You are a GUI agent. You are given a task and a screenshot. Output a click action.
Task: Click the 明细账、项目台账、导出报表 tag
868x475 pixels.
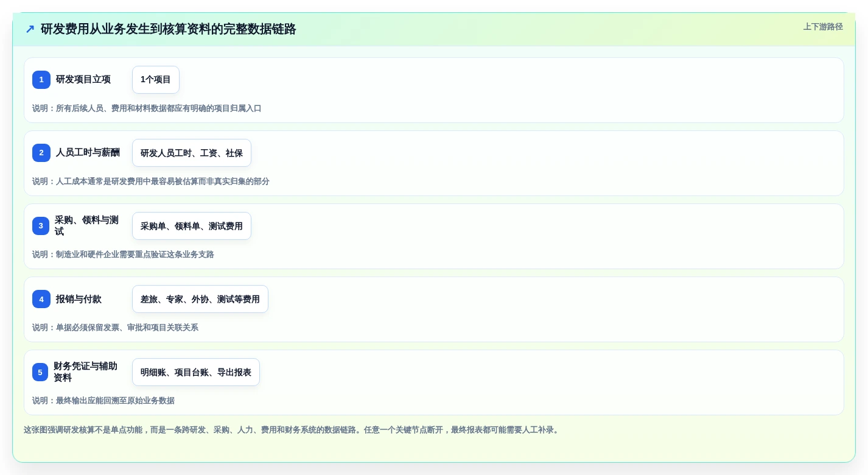(196, 372)
